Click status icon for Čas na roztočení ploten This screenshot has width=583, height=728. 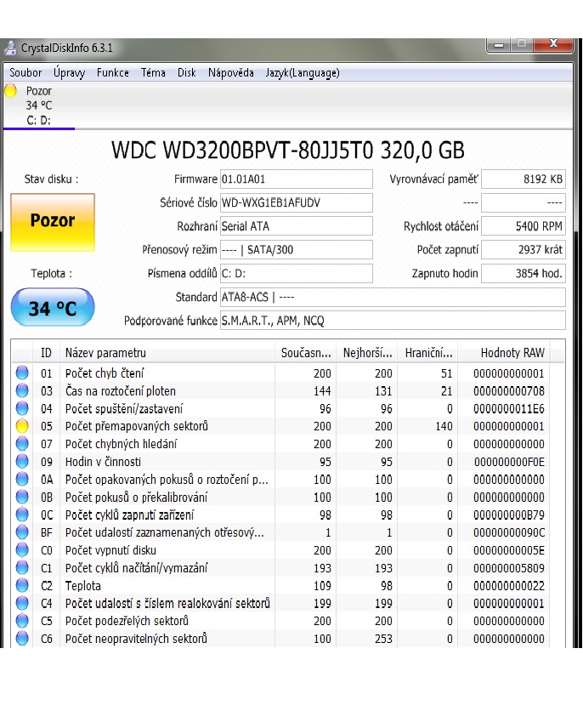[22, 390]
